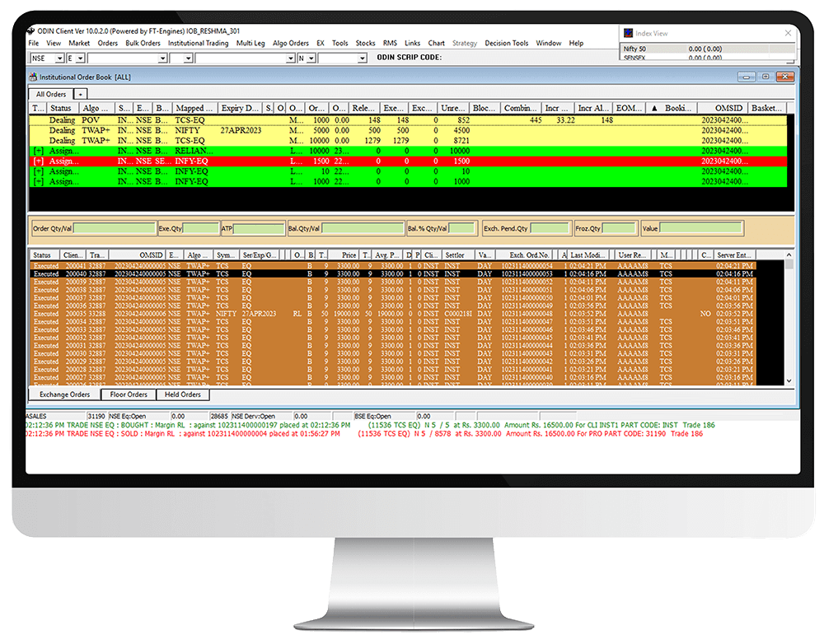This screenshot has width=824, height=644.
Task: Click the Froz.Qty field
Action: coord(619,228)
